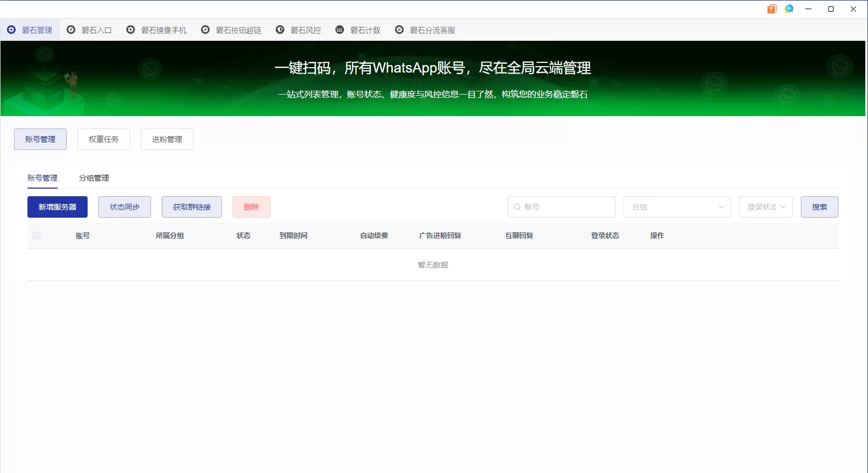This screenshot has width=868, height=473.
Task: Click the 磐石风控 shield icon
Action: (280, 30)
